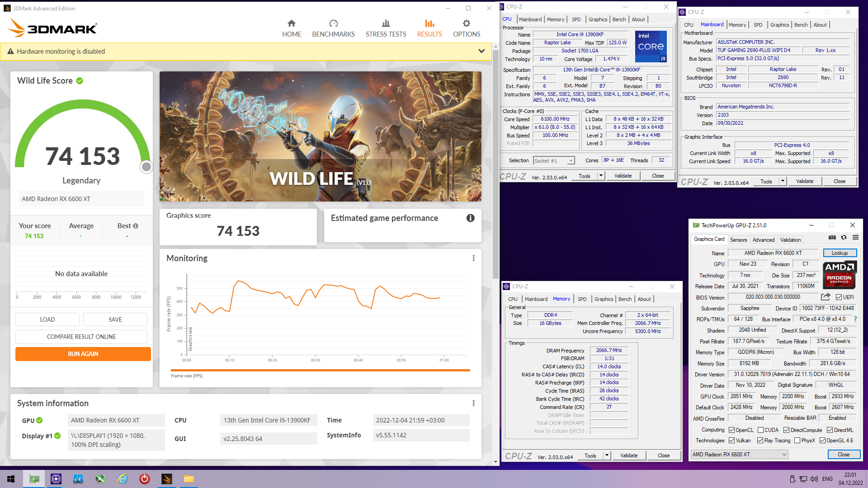Screen dimensions: 868x488
Task: Click the GPU-Z BIOS export share icon
Action: click(x=826, y=297)
